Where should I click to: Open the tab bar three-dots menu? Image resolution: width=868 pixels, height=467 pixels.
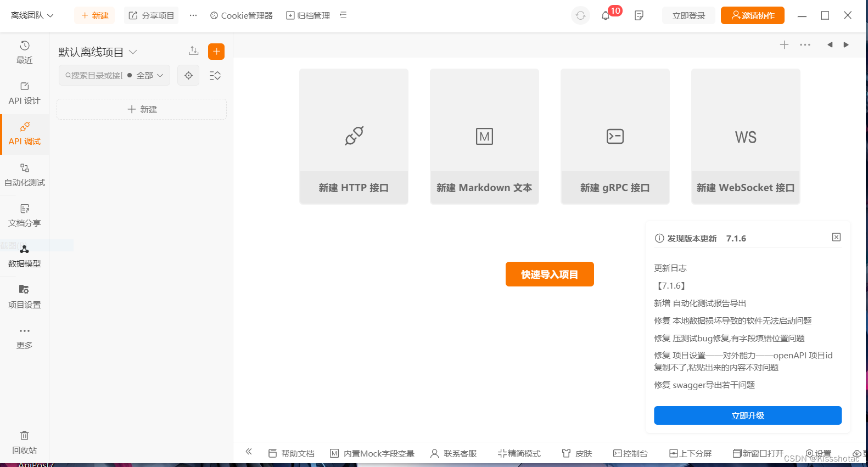805,45
